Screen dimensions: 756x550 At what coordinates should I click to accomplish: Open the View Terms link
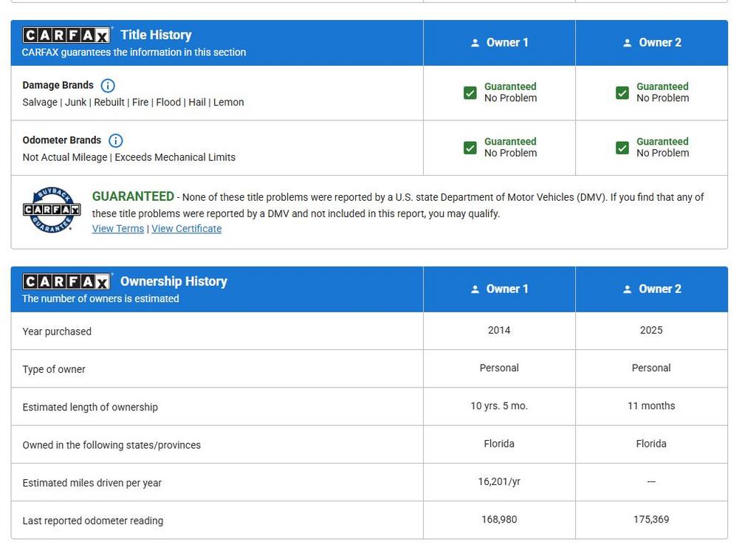point(118,229)
